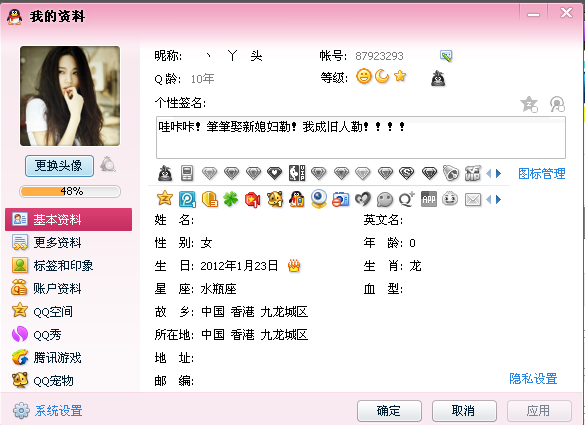Click the edit icon beside account number 87923293

446,56
